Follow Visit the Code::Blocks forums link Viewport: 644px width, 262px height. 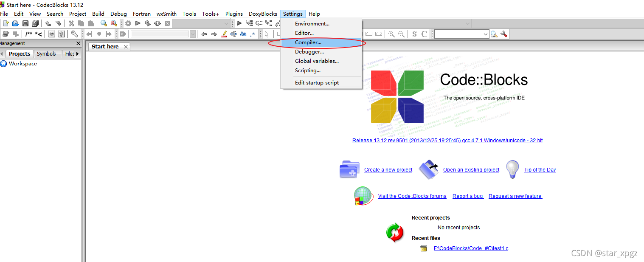412,196
